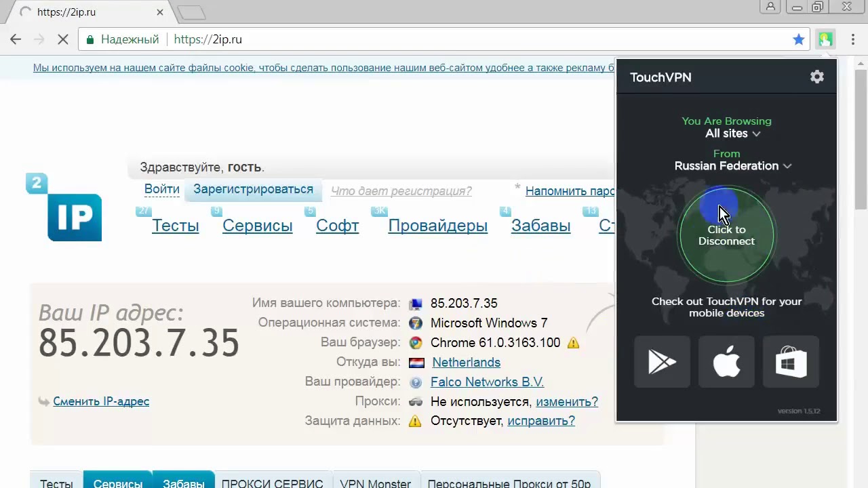This screenshot has height=488, width=868.
Task: Open the Сервисы menu
Action: click(x=258, y=226)
